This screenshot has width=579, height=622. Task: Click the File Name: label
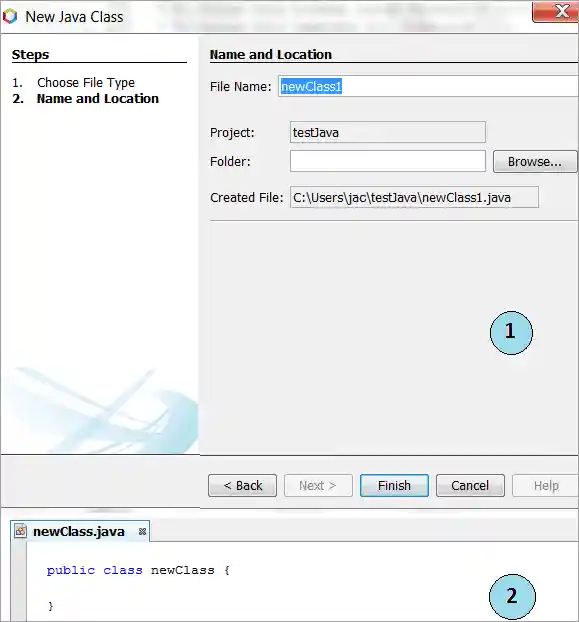click(x=240, y=86)
